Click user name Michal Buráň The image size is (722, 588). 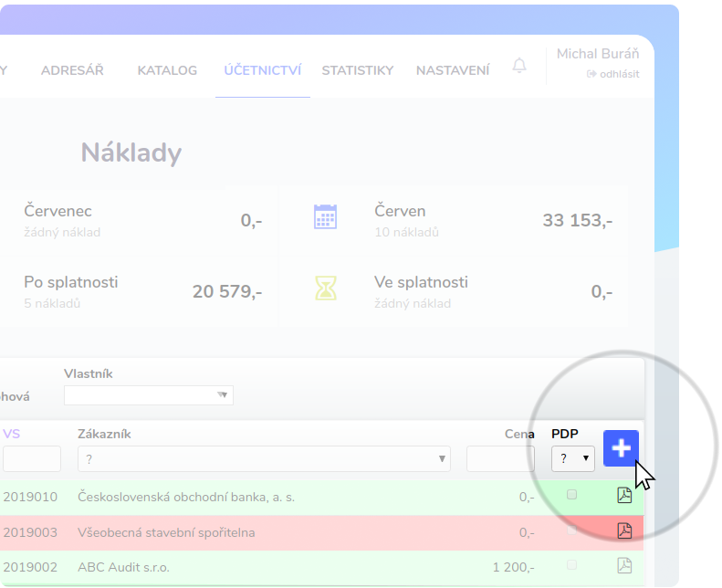[598, 54]
